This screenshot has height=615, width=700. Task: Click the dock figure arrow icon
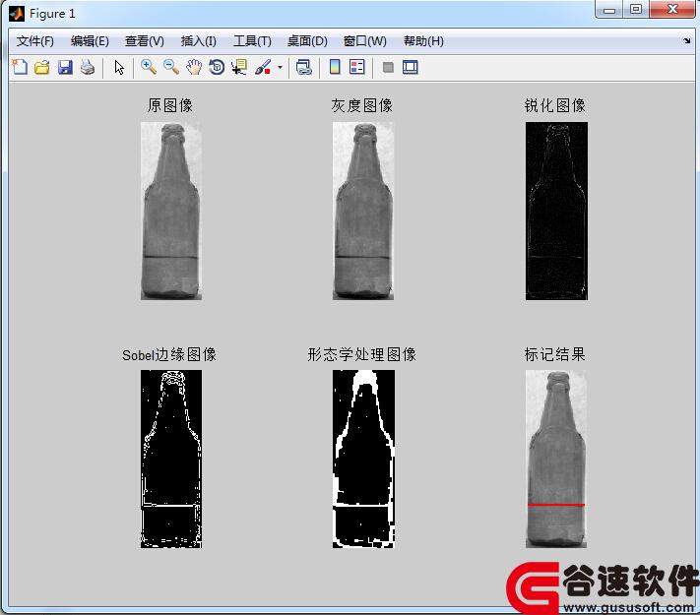tap(686, 40)
